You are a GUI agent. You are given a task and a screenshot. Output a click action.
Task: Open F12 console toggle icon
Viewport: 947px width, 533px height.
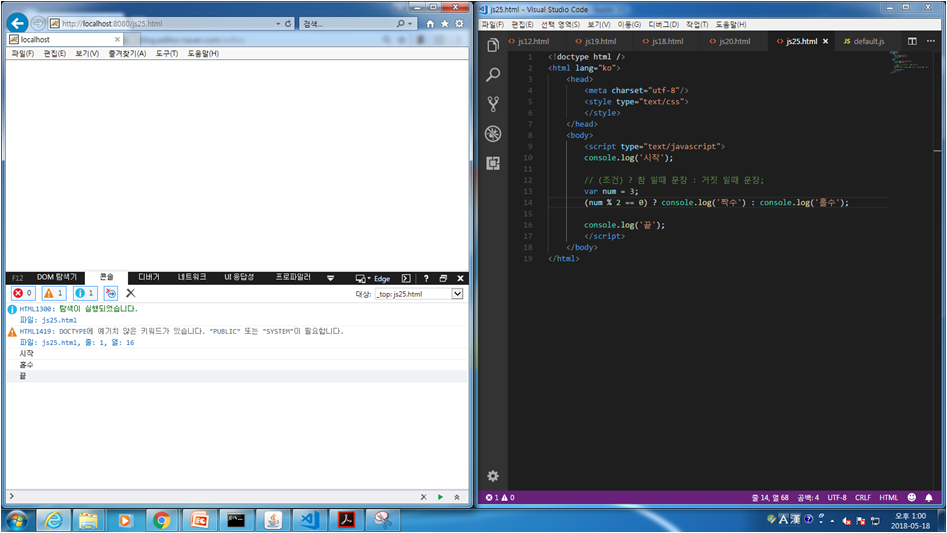point(406,278)
